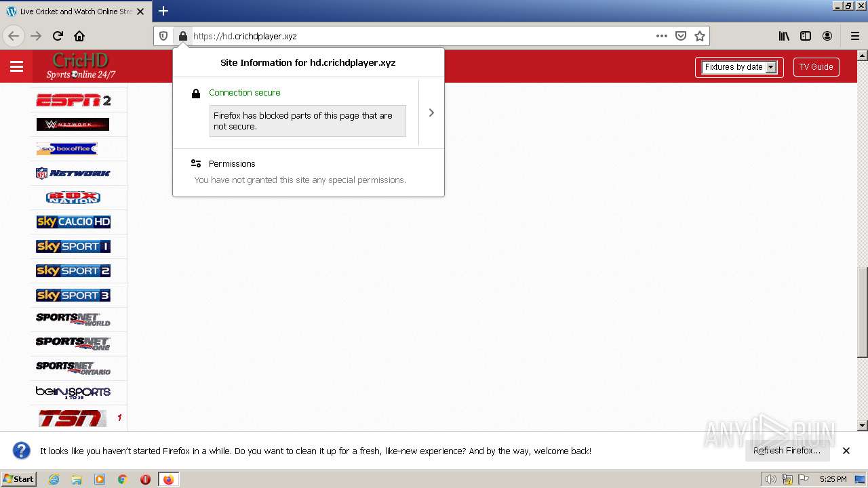Launch Internet Explorer from taskbar
868x488 pixels.
[54, 479]
